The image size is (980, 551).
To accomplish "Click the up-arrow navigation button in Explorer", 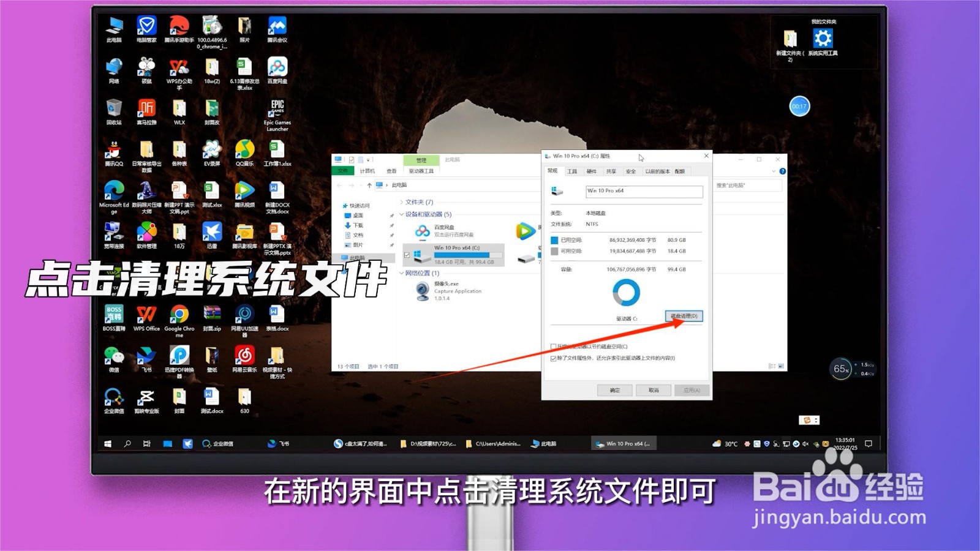I will pyautogui.click(x=369, y=185).
